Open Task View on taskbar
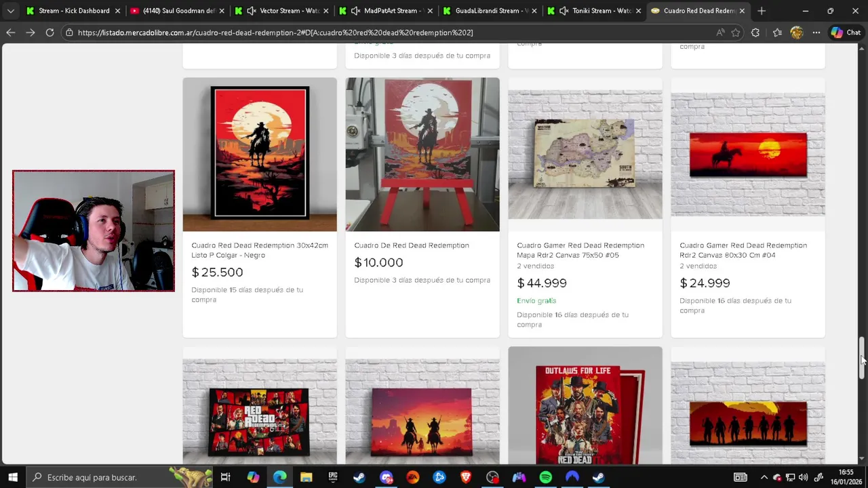The width and height of the screenshot is (868, 488). coord(226,477)
